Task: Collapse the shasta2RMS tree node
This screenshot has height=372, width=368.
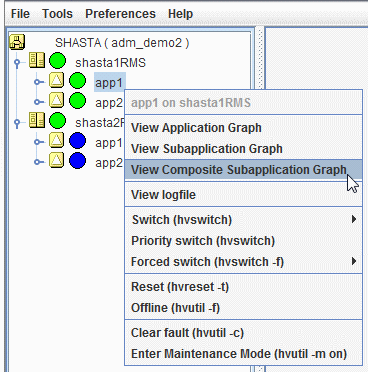Action: 17,122
